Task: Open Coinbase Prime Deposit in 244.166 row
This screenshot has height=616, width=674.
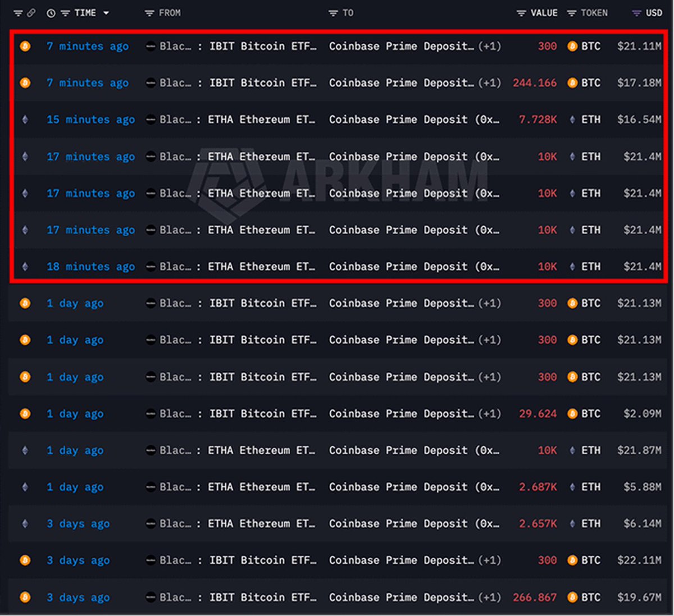Action: [x=402, y=83]
